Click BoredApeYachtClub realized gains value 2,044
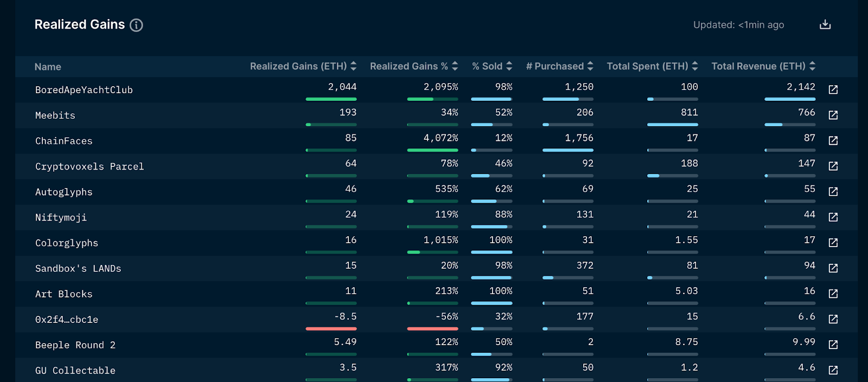The height and width of the screenshot is (382, 868). (x=342, y=87)
